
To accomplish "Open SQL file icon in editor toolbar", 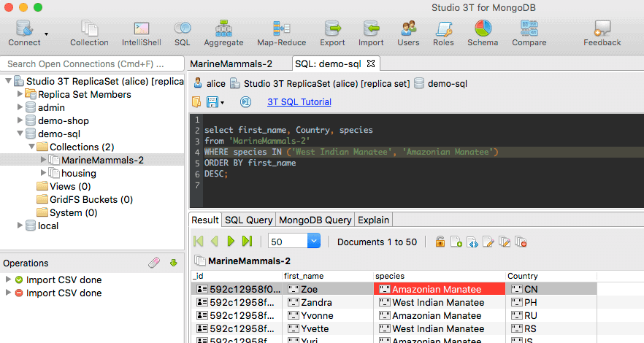I will pyautogui.click(x=196, y=101).
